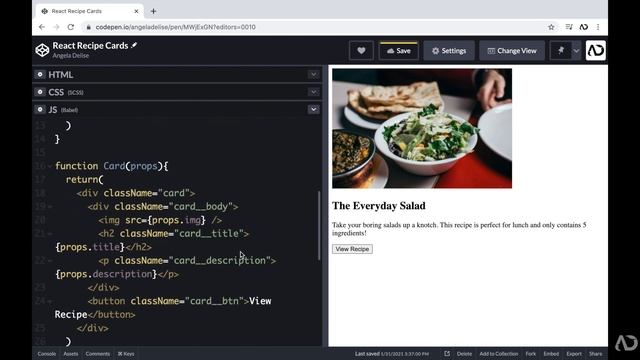Click the CodePen logo icon
Image resolution: width=640 pixels, height=360 pixels.
(42, 50)
